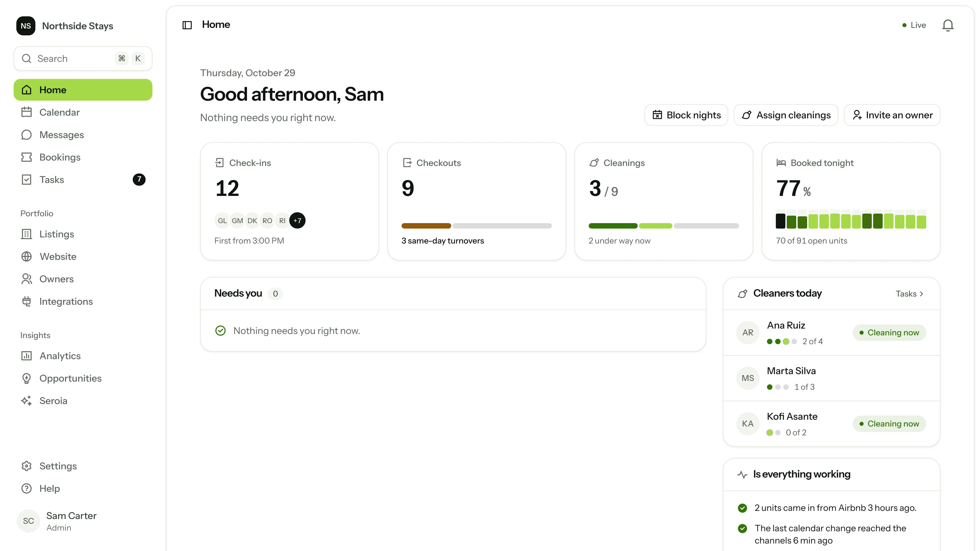Open the Listings icon in Portfolio
This screenshot has height=551, width=980.
click(26, 234)
